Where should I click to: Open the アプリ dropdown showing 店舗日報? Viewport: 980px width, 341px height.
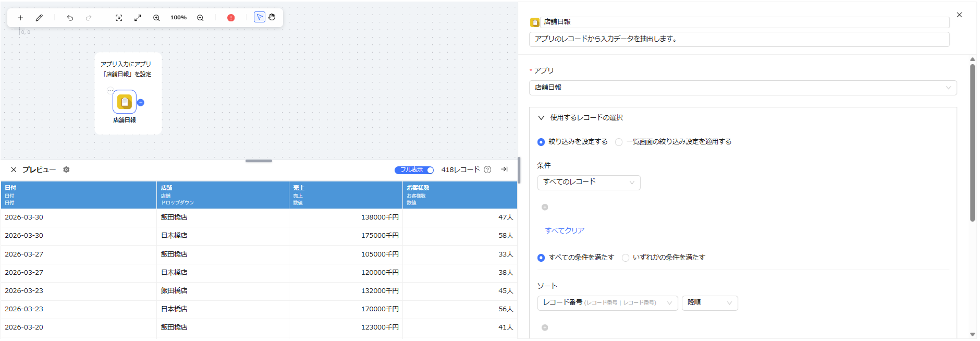(x=743, y=88)
